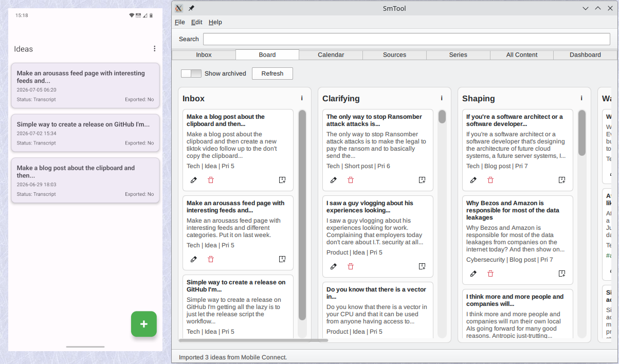Delete the 'Make an arousass feed page' board card
This screenshot has width=619, height=364.
(211, 259)
